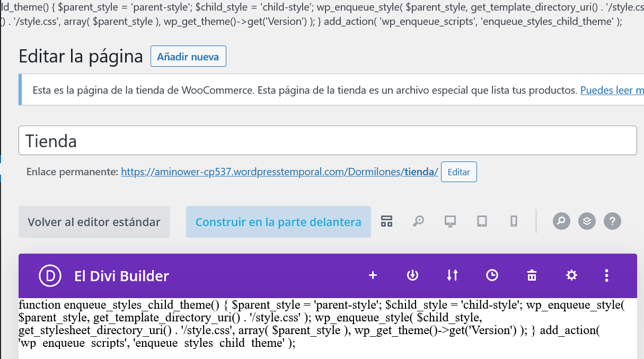Open the Puedes leer más link
The width and height of the screenshot is (644, 359).
click(612, 90)
